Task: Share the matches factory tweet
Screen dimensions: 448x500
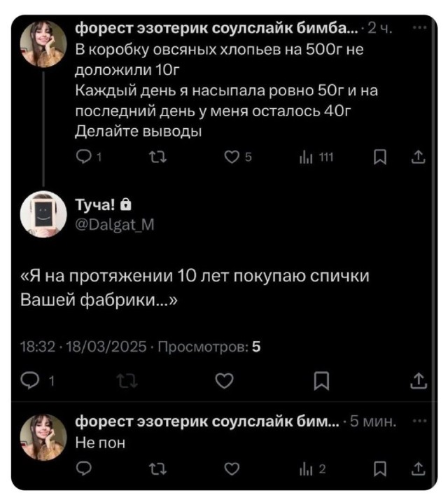Action: click(417, 381)
